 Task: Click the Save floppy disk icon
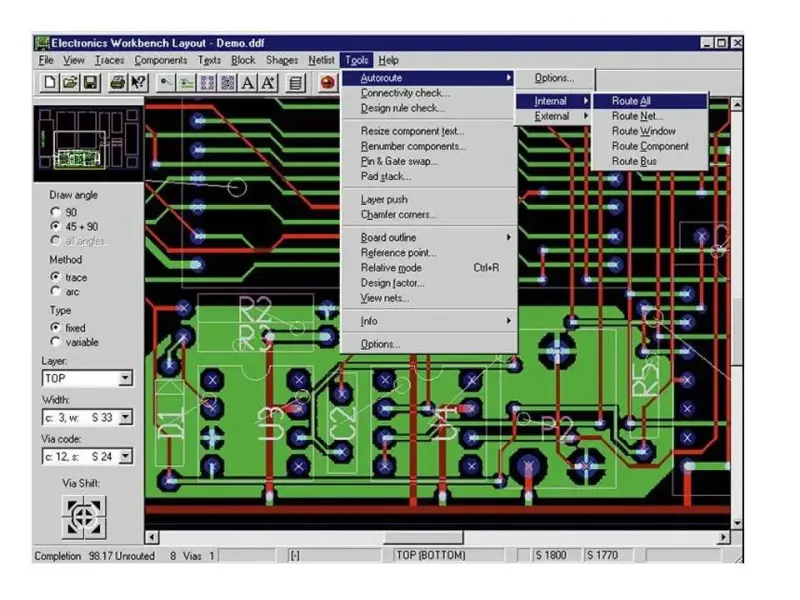pos(90,83)
